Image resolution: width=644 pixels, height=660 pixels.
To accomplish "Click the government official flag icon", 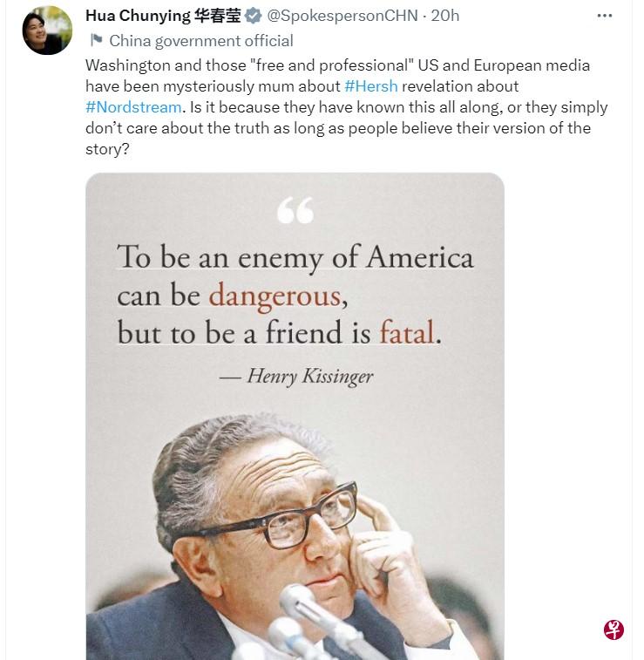I will (97, 40).
